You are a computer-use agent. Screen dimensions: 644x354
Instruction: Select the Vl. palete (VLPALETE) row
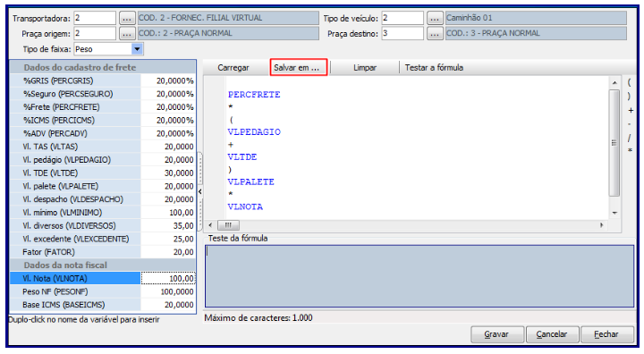point(103,186)
